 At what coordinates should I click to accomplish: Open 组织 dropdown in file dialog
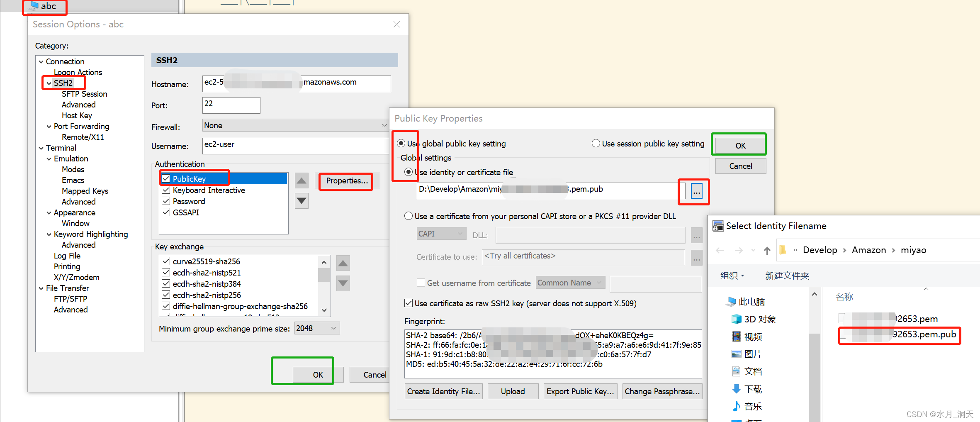tap(732, 276)
